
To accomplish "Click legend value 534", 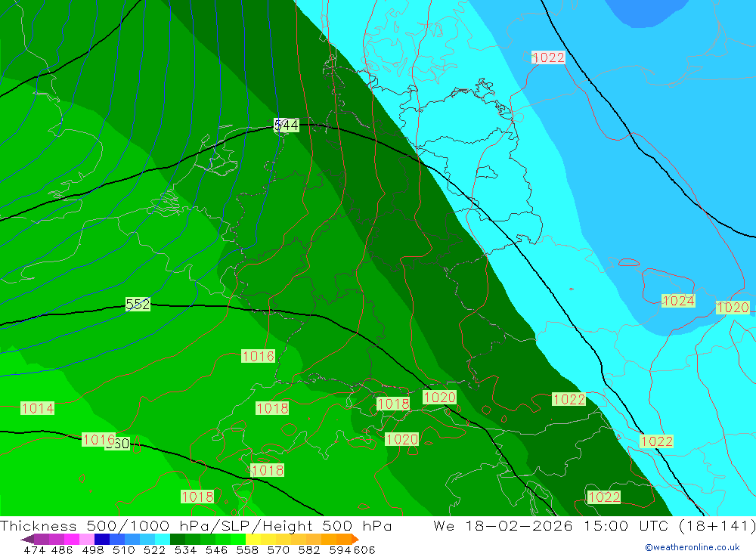I will [x=186, y=549].
